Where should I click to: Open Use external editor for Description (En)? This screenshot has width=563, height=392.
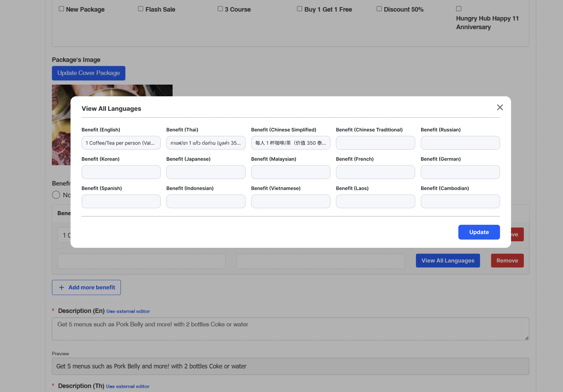pos(128,311)
